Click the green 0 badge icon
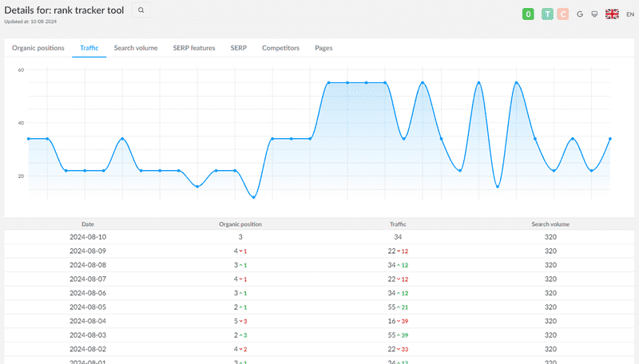The width and height of the screenshot is (639, 364). click(x=528, y=14)
